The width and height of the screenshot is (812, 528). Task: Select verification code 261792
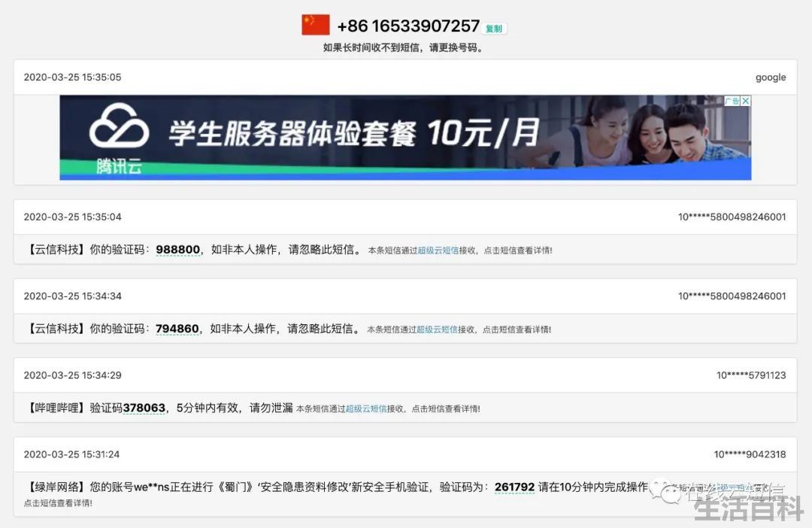pos(514,487)
